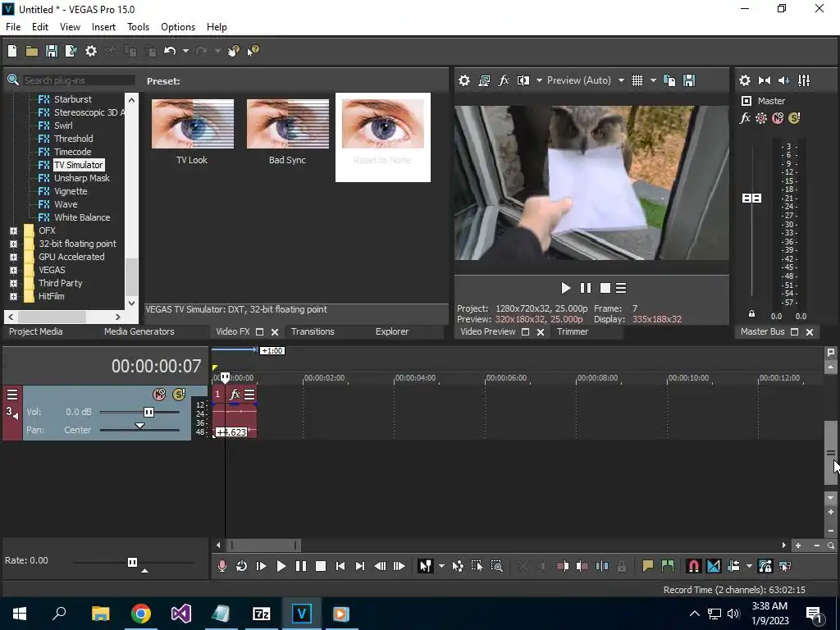Image resolution: width=840 pixels, height=630 pixels.
Task: Toggle Loop Playback in transport bar
Action: 242,566
